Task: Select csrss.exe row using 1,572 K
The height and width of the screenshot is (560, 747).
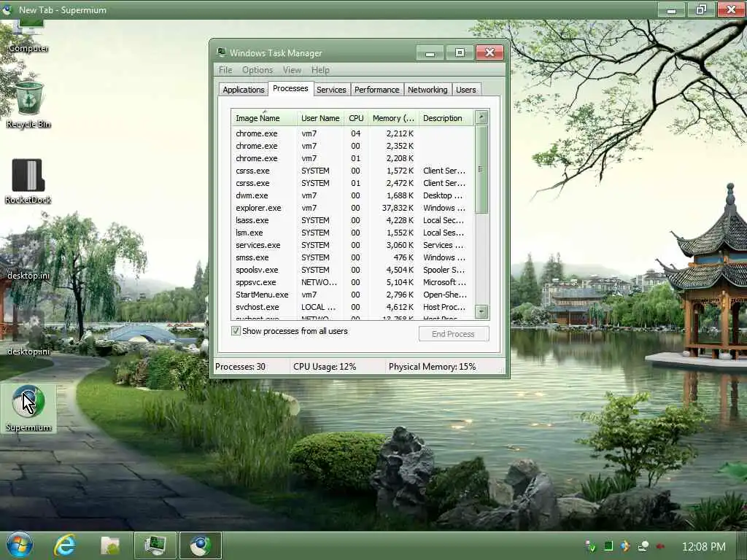Action: pos(352,171)
